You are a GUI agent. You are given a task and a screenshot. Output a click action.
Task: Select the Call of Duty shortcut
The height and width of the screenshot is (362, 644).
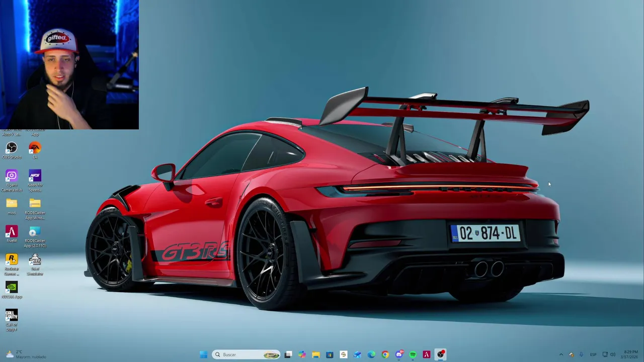pyautogui.click(x=12, y=320)
